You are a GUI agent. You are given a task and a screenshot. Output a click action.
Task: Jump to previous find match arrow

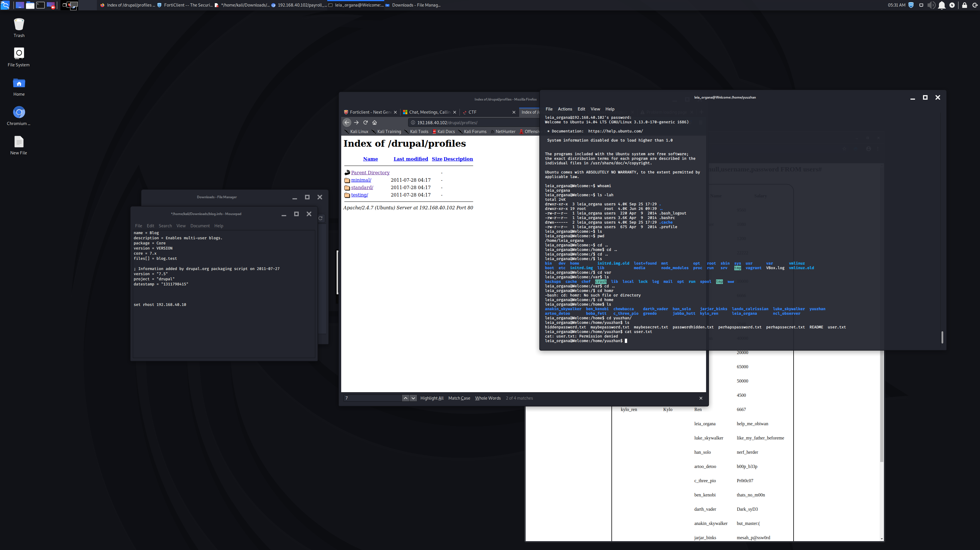click(405, 398)
